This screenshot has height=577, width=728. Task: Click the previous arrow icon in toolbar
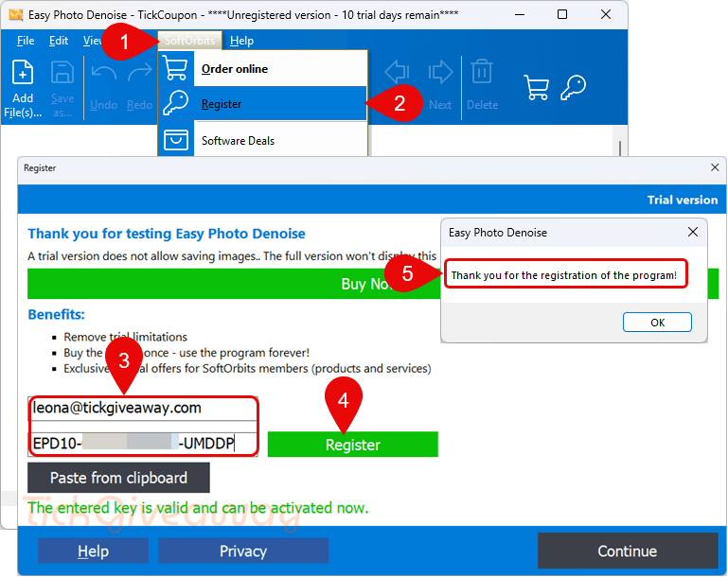[x=397, y=72]
